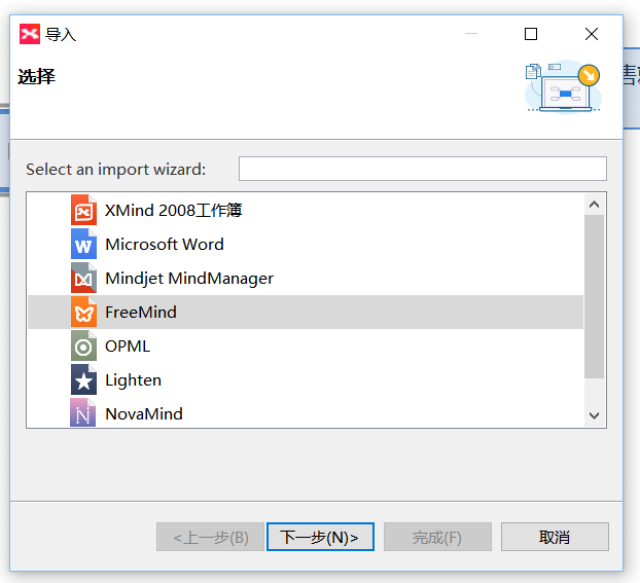
Task: Click 下一步(N)> to continue
Action: (x=320, y=537)
